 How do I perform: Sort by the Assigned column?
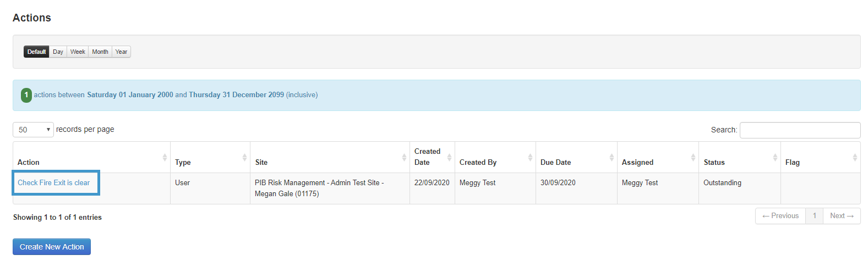click(x=658, y=157)
